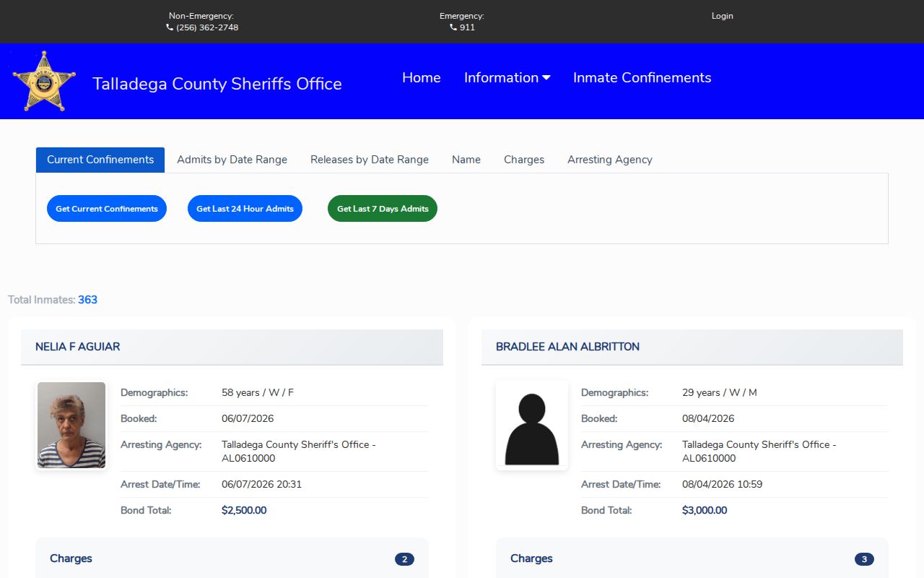924x578 pixels.
Task: Click Talladega County Sheriffs Office title
Action: click(217, 84)
